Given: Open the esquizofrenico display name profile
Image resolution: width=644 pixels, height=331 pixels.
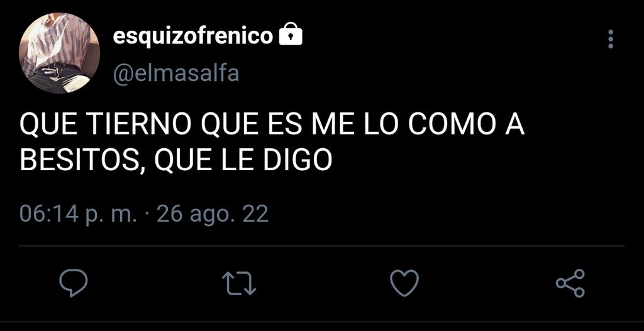Looking at the screenshot, I should [x=193, y=36].
